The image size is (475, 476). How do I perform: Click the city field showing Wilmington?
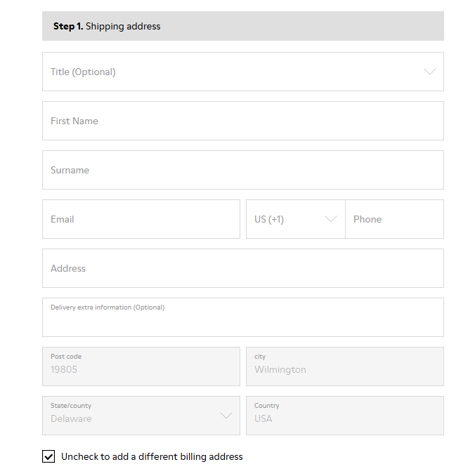pyautogui.click(x=344, y=369)
